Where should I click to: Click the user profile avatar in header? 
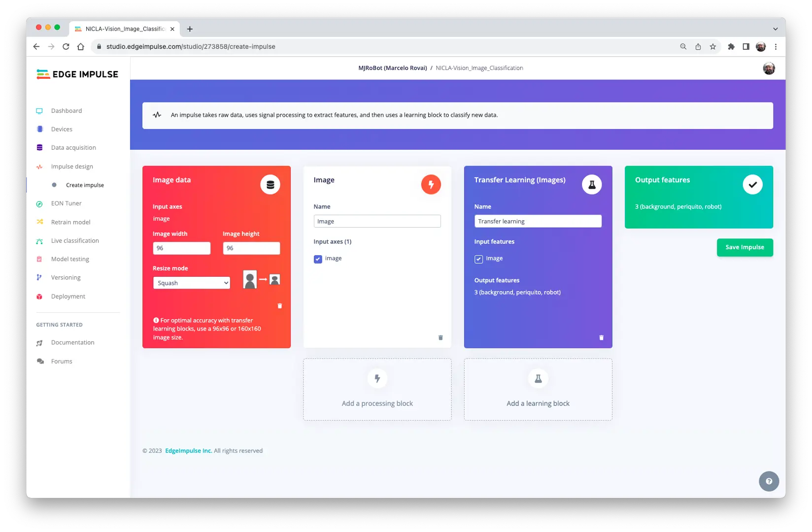point(769,68)
